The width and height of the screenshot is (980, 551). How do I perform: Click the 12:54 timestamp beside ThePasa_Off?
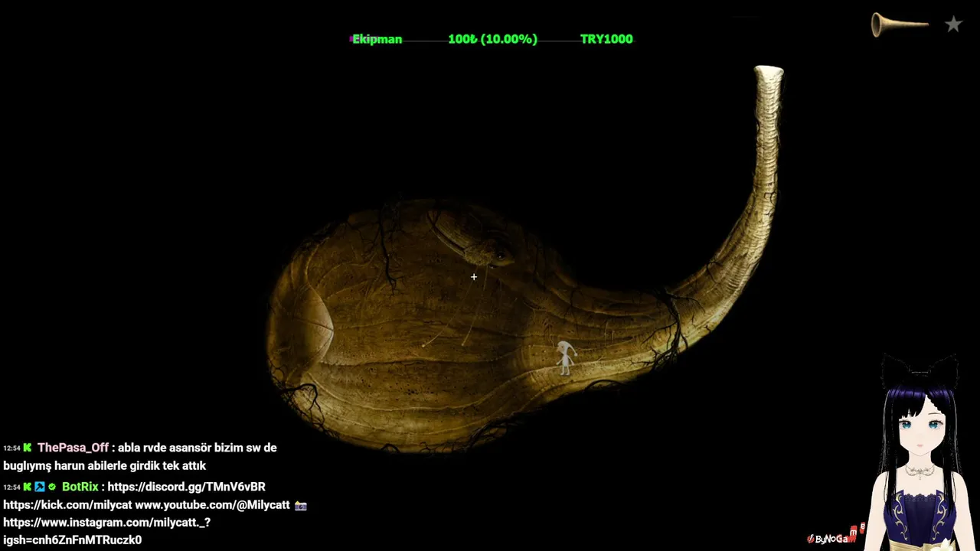click(11, 448)
